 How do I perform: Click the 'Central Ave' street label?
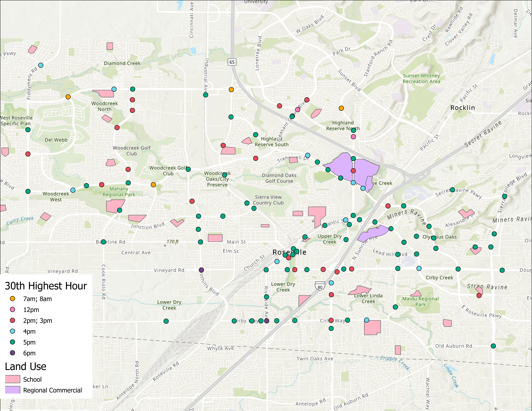pos(136,253)
